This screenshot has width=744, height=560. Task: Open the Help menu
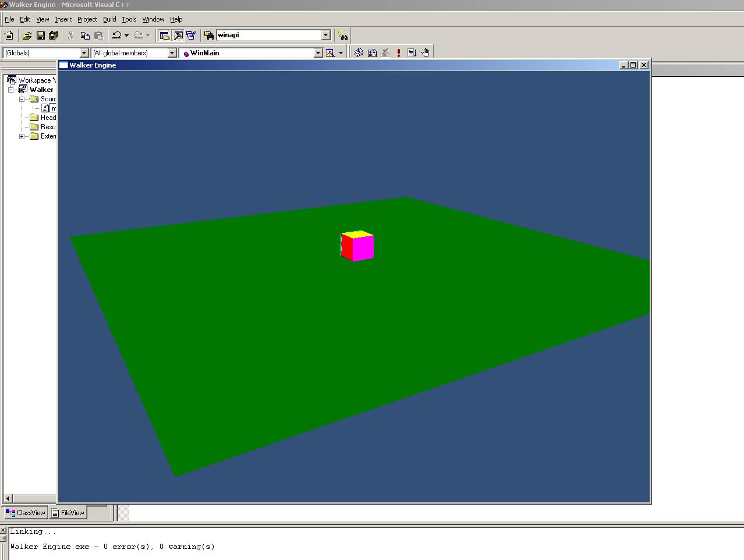[x=176, y=19]
